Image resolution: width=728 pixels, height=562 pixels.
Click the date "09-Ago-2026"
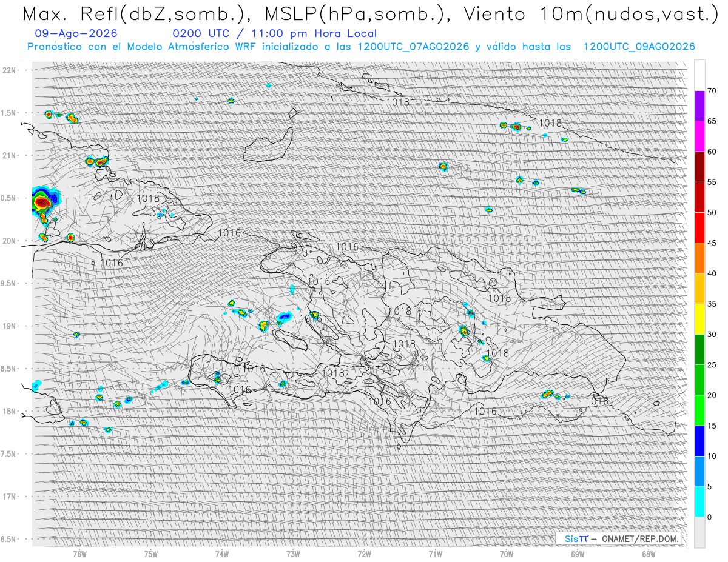76,34
